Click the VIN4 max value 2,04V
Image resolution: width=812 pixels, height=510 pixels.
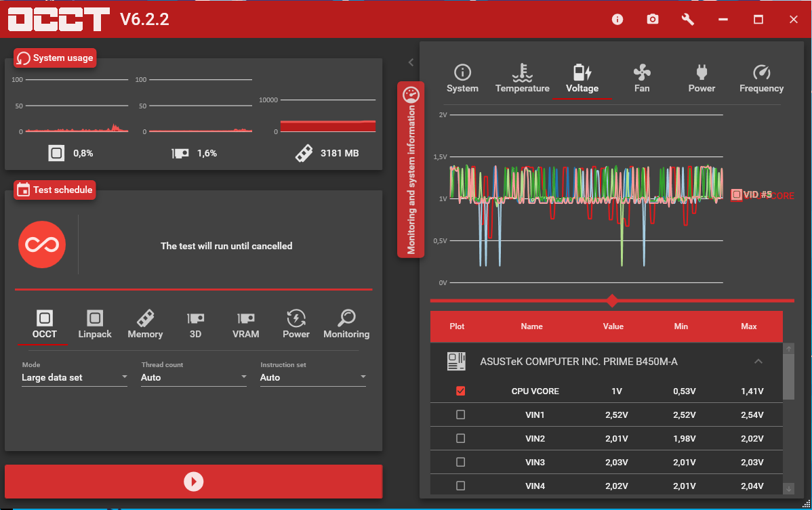click(x=752, y=486)
